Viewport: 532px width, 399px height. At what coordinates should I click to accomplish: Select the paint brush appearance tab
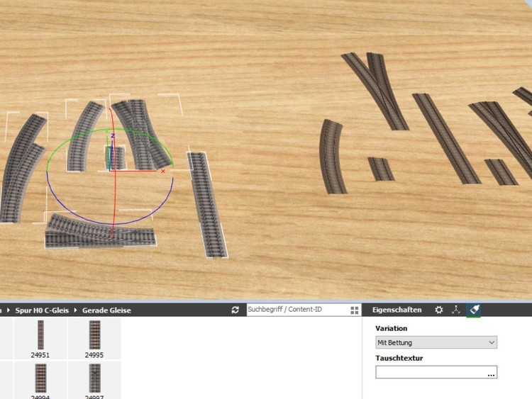474,310
